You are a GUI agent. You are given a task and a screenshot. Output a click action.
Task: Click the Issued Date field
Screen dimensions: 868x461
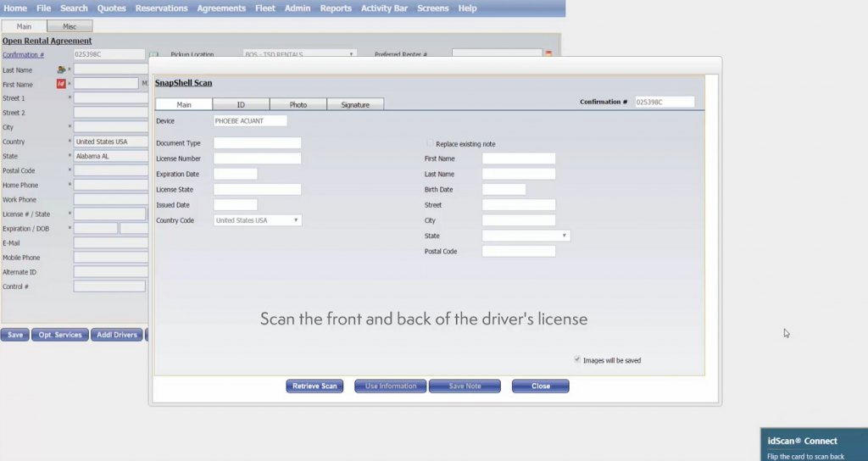[x=236, y=205]
